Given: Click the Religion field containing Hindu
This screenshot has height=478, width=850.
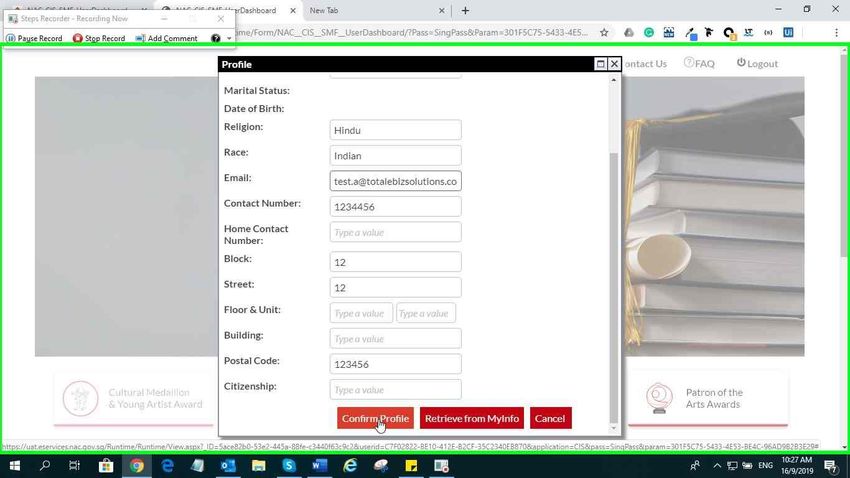Looking at the screenshot, I should coord(395,130).
